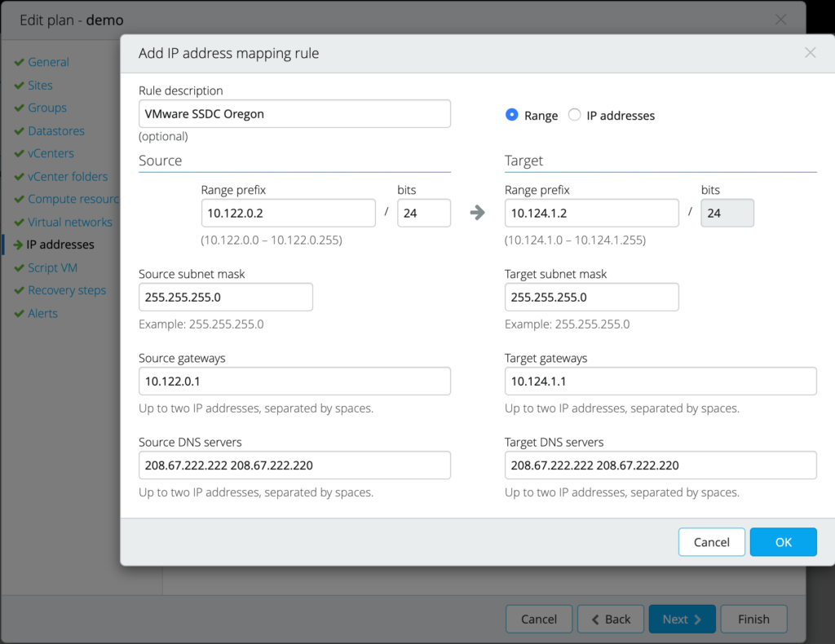Image resolution: width=835 pixels, height=644 pixels.
Task: Open the Virtual networks step
Action: 70,222
